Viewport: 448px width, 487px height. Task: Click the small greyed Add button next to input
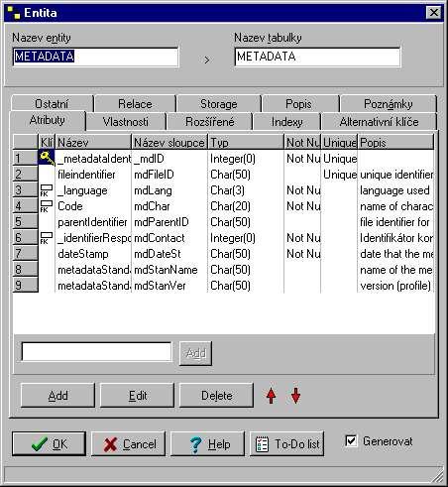pos(195,353)
